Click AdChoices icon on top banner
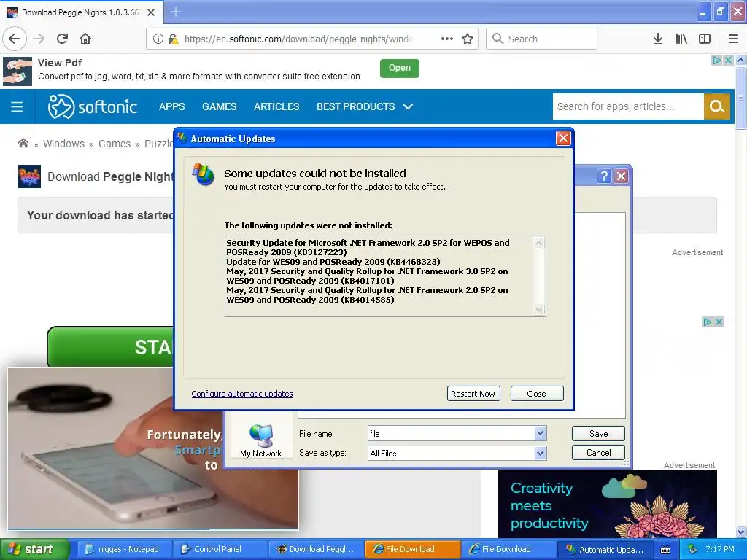The image size is (747, 560). tap(716, 61)
